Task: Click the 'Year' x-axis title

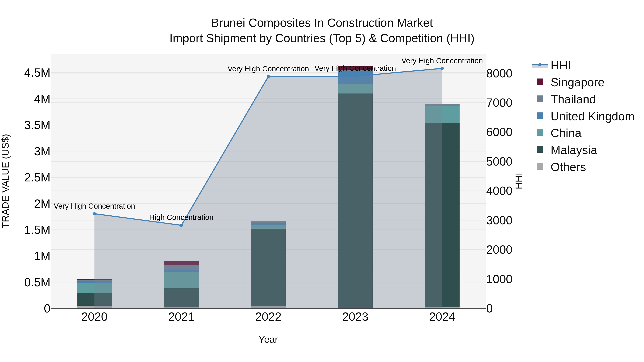Action: [268, 340]
